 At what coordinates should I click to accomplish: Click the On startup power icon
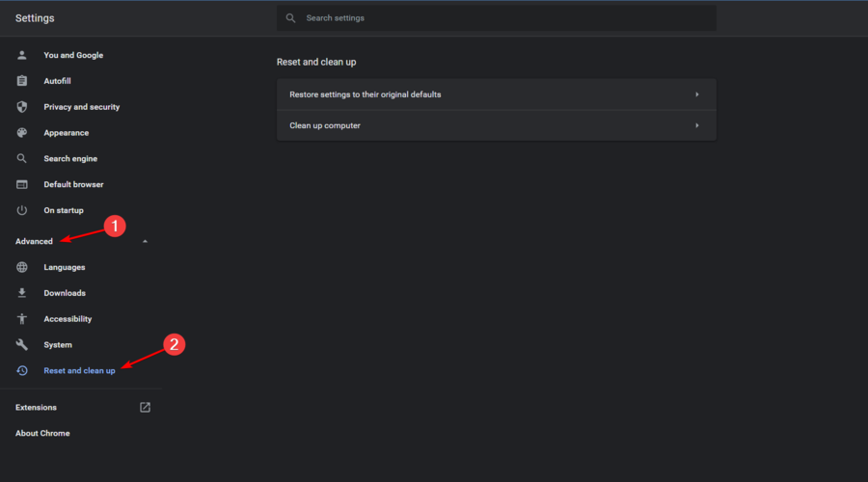[21, 210]
